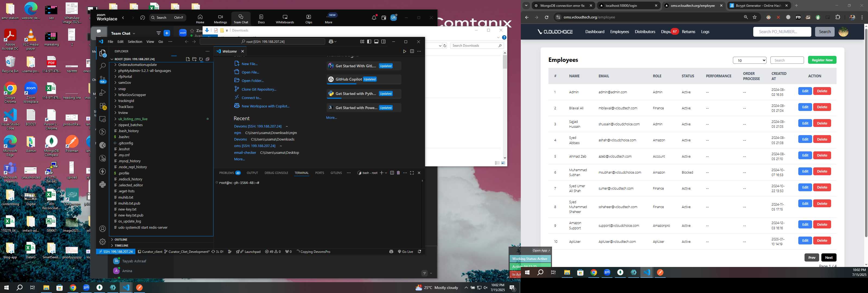Open rows-per-page dropdown showing 10

pos(749,60)
